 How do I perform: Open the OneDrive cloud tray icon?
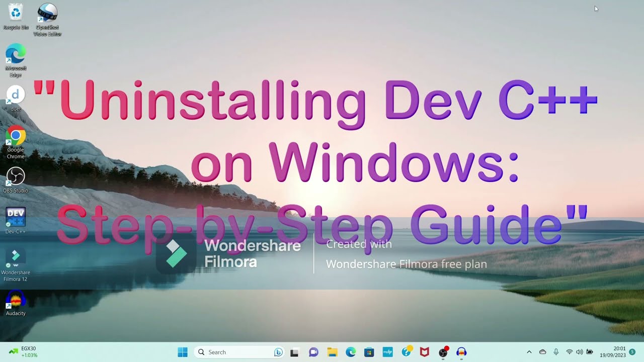(x=543, y=352)
